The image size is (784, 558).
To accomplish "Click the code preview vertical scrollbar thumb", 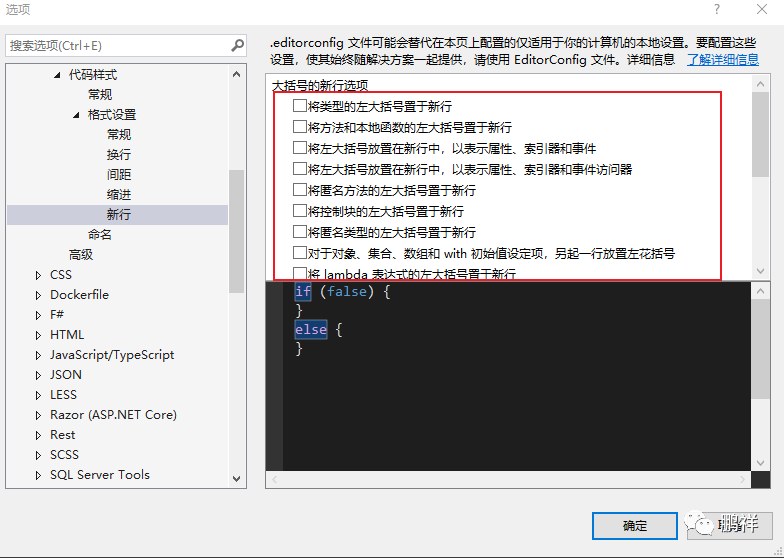I will (760, 349).
